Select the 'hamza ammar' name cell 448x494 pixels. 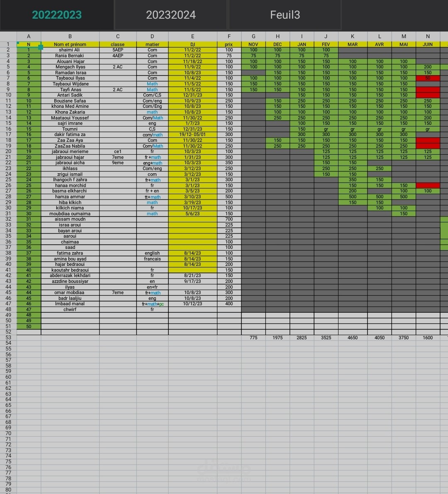pos(70,197)
